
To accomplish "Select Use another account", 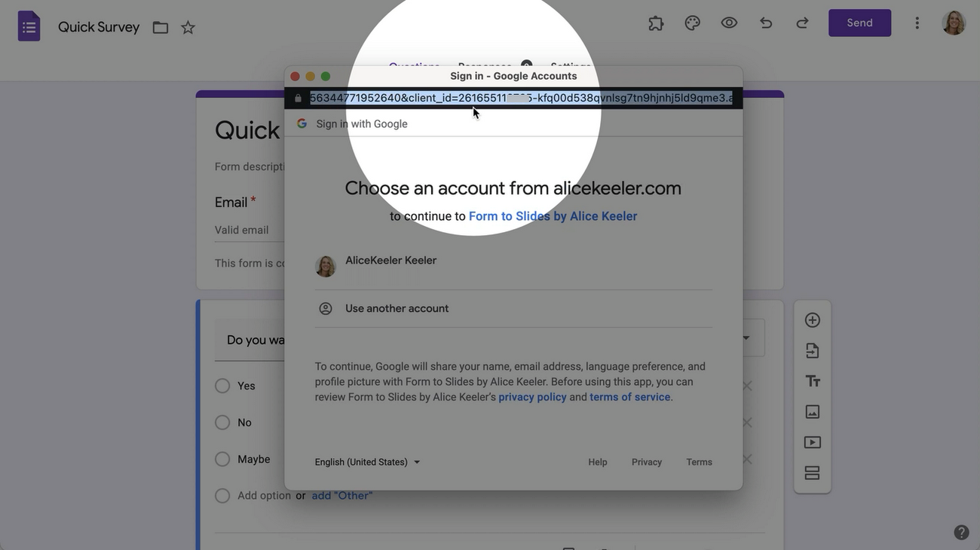I will [513, 309].
